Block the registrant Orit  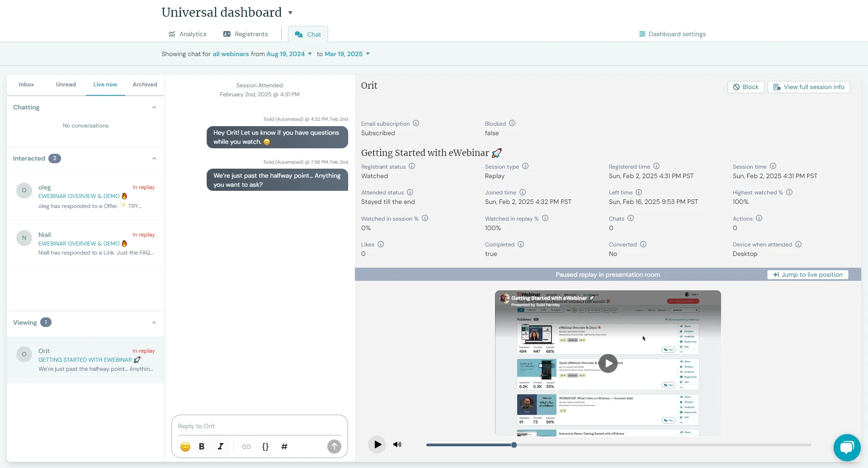(745, 87)
